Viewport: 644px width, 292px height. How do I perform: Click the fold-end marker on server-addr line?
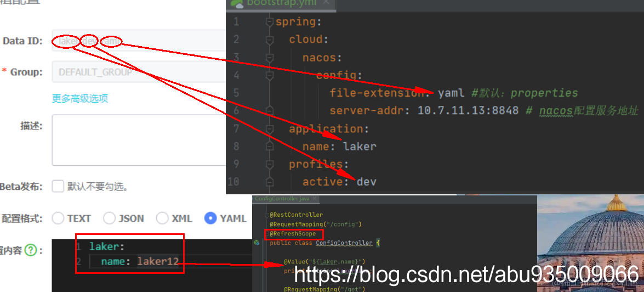(x=270, y=111)
